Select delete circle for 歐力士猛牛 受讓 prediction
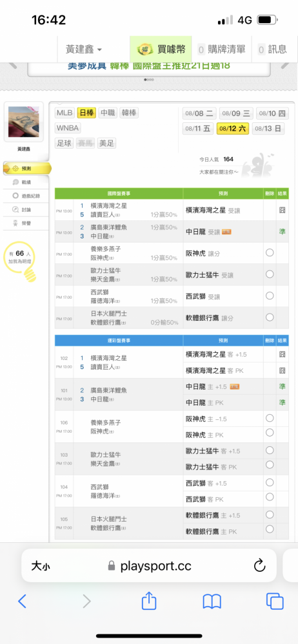298x644 pixels. point(270,274)
